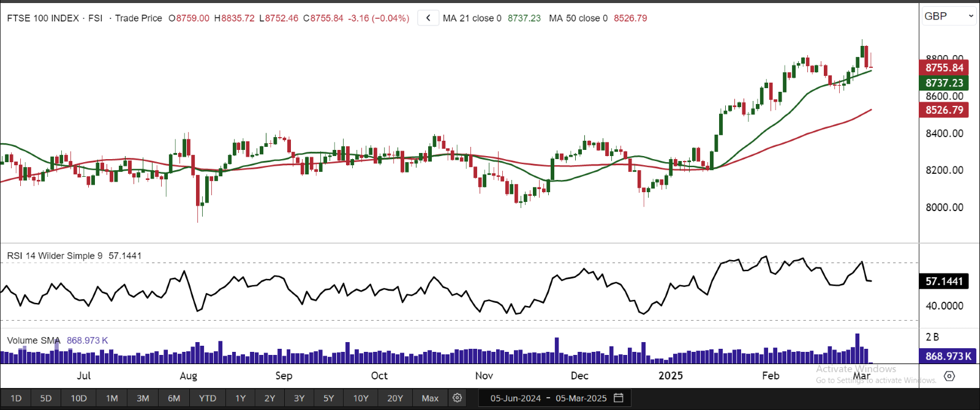Open GBP currency dropdown
This screenshot has height=410, width=980.
tap(949, 16)
